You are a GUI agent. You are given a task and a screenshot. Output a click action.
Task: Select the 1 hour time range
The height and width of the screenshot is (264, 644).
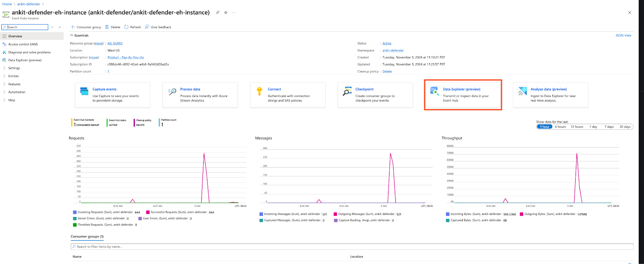click(545, 127)
